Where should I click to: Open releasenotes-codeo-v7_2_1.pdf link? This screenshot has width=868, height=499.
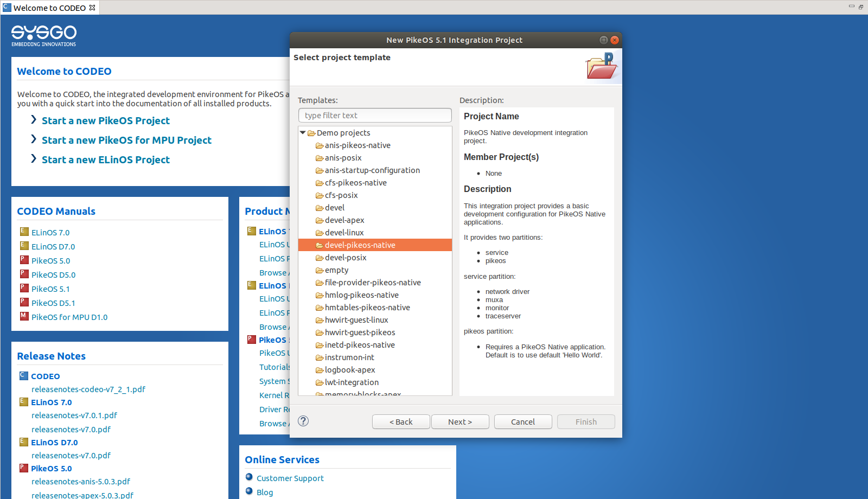[88, 389]
